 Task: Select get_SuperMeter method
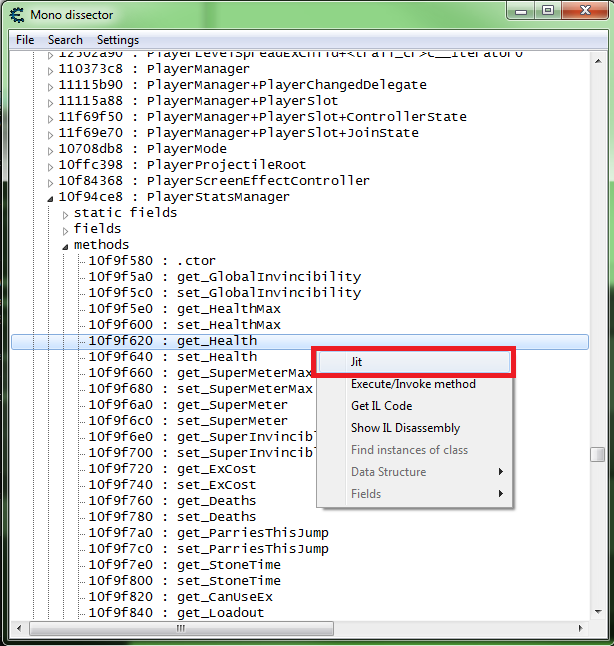click(188, 405)
